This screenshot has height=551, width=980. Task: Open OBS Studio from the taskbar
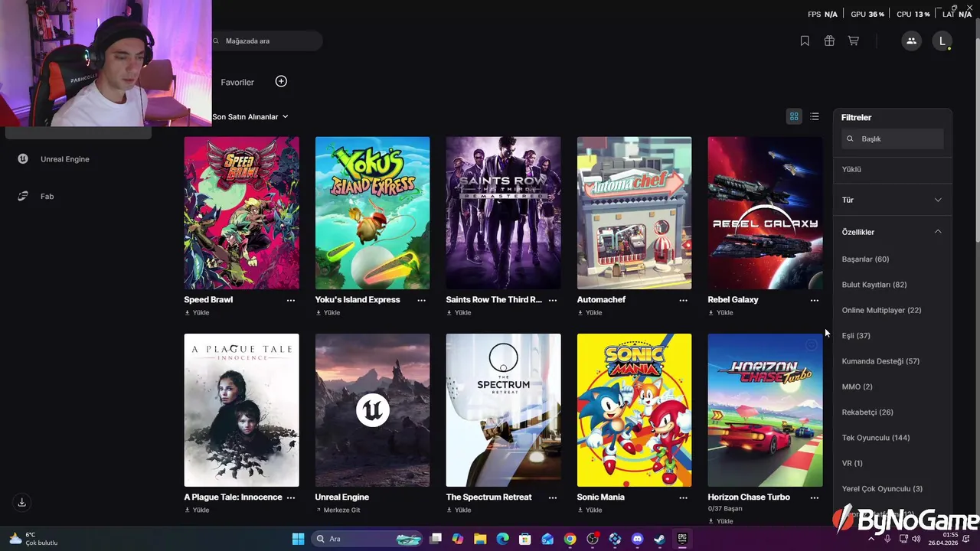click(593, 539)
